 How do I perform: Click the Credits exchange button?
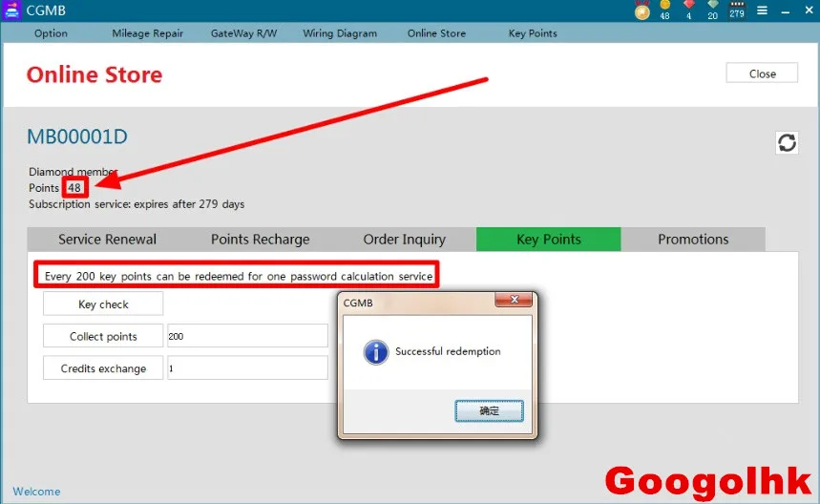tap(103, 368)
